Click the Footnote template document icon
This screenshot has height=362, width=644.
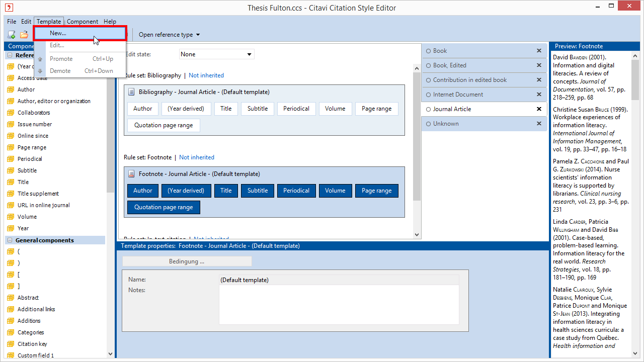point(131,174)
